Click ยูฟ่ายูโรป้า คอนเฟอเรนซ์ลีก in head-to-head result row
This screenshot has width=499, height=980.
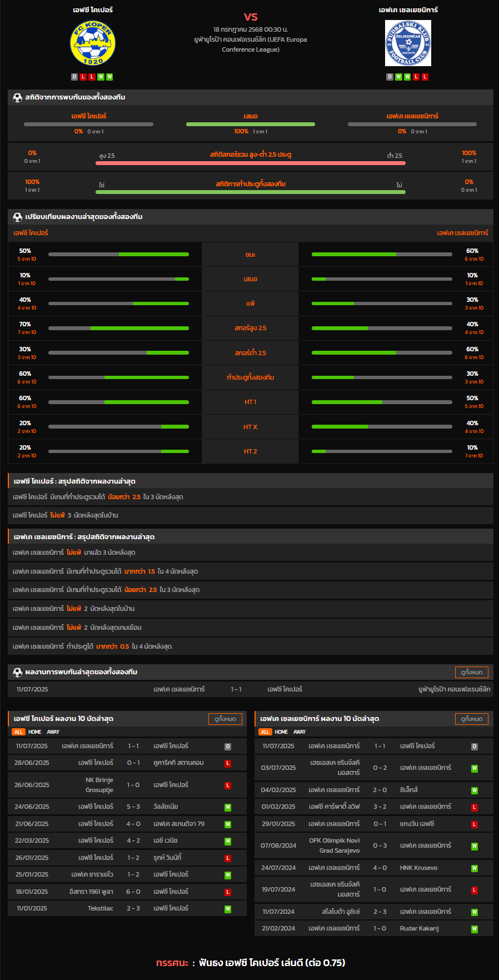coord(454,689)
